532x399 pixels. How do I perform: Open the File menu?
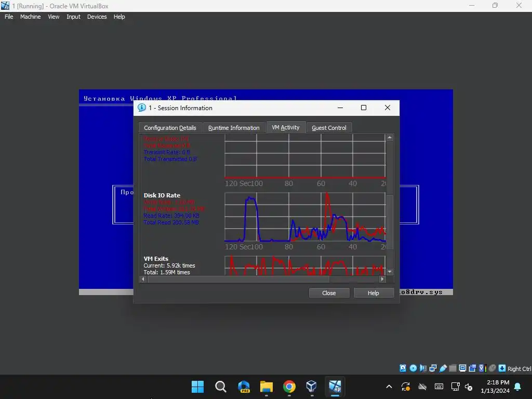9,17
